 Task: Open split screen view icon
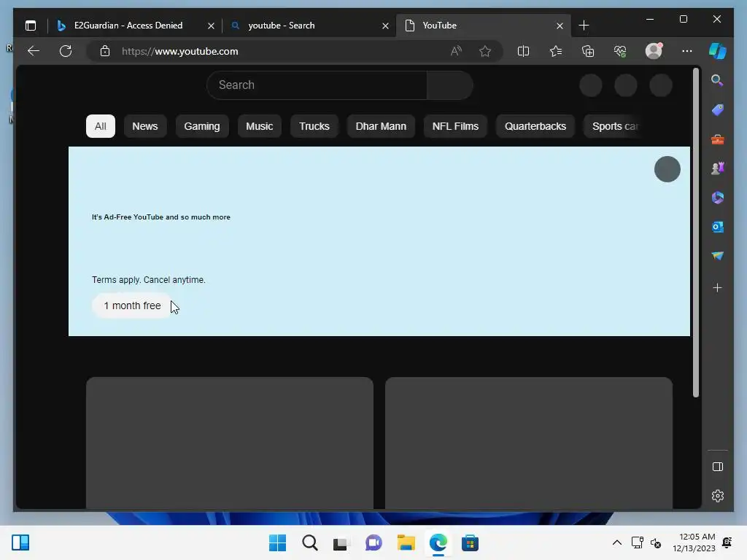(x=523, y=51)
